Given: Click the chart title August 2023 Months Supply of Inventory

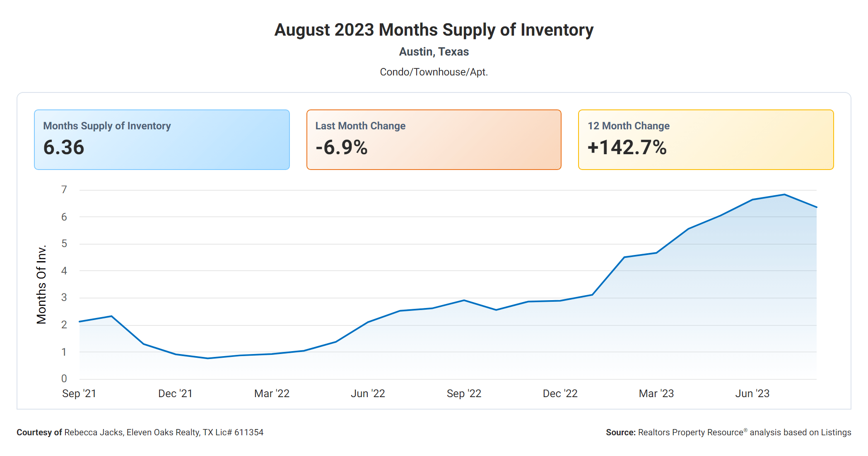Looking at the screenshot, I should click(x=434, y=29).
